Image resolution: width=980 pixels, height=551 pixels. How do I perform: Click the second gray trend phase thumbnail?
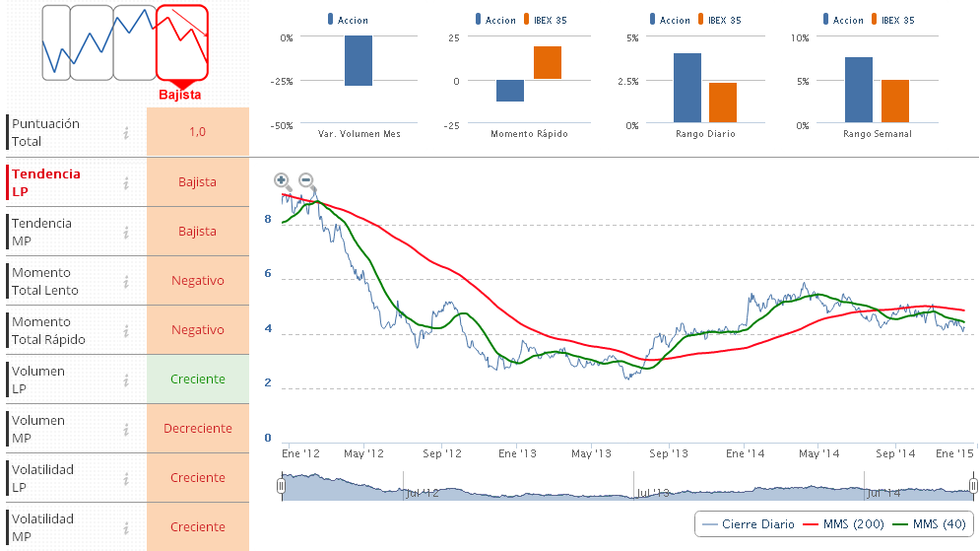click(x=92, y=42)
